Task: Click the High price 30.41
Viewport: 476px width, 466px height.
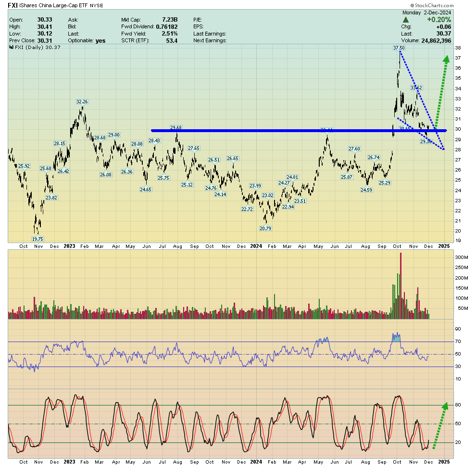Action: click(x=45, y=27)
